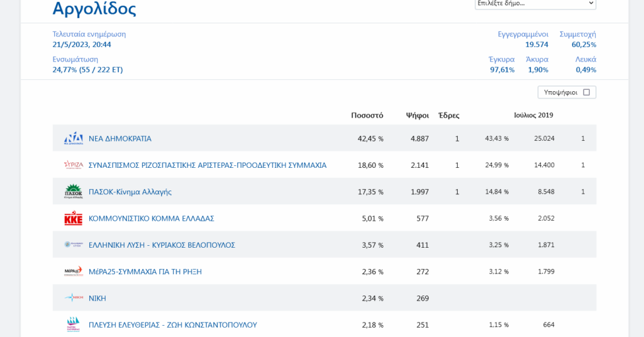644x337 pixels.
Task: Open the 'Επιλέξτε δήμο...' dropdown
Action: click(x=535, y=4)
